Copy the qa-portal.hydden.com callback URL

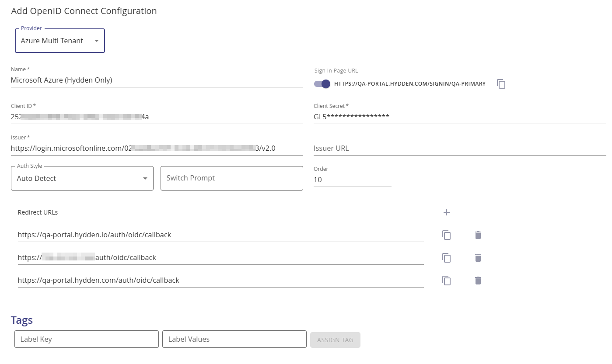446,280
